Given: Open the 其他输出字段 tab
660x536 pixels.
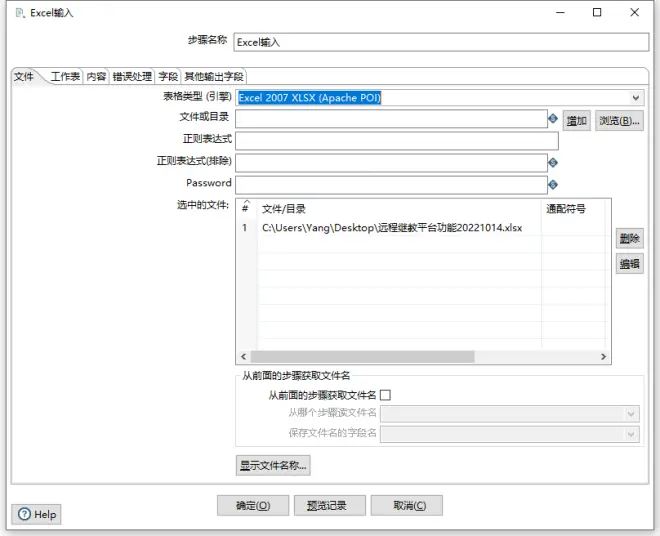Looking at the screenshot, I should click(214, 76).
